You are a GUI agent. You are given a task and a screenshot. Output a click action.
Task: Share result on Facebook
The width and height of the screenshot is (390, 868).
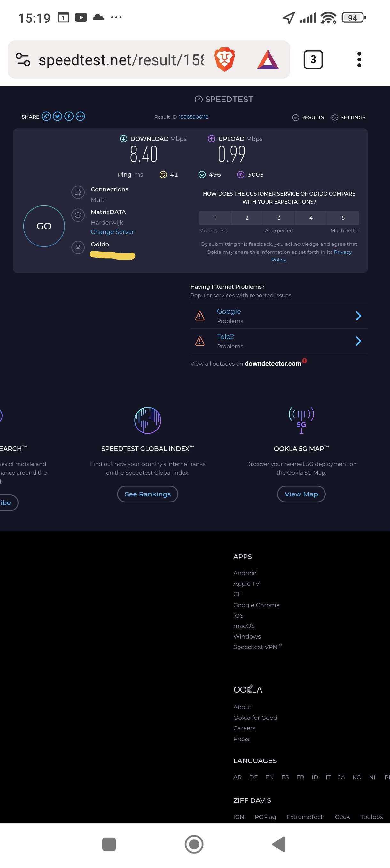click(69, 117)
